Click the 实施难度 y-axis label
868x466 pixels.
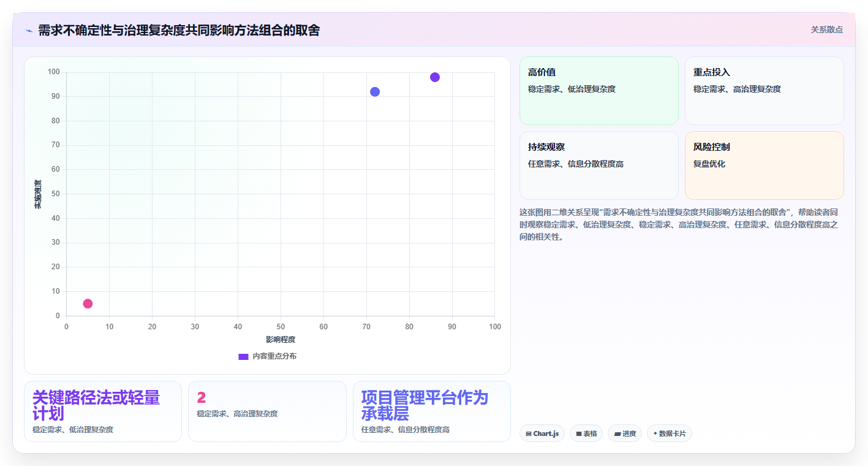click(x=38, y=194)
